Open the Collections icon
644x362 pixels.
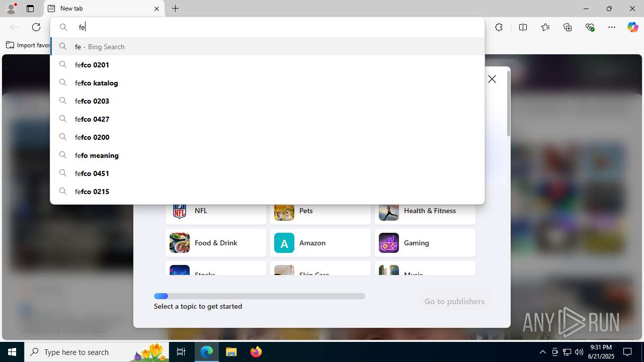coord(568,27)
